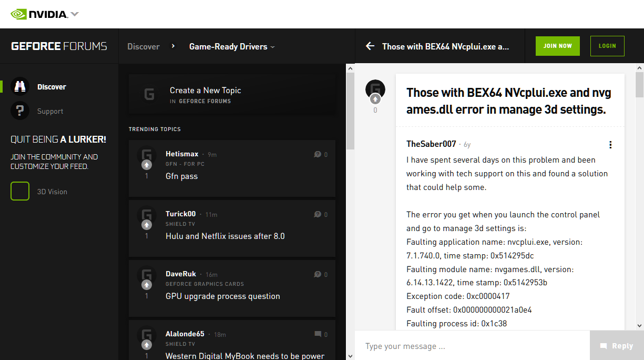
Task: Click the 6y timestamp next to TheSaber007
Action: 467,144
